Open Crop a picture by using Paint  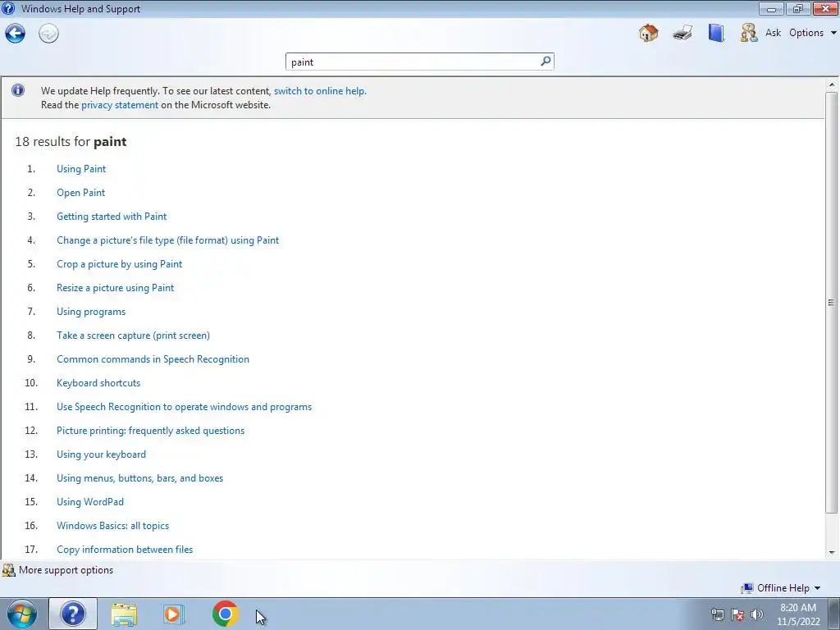pos(120,264)
